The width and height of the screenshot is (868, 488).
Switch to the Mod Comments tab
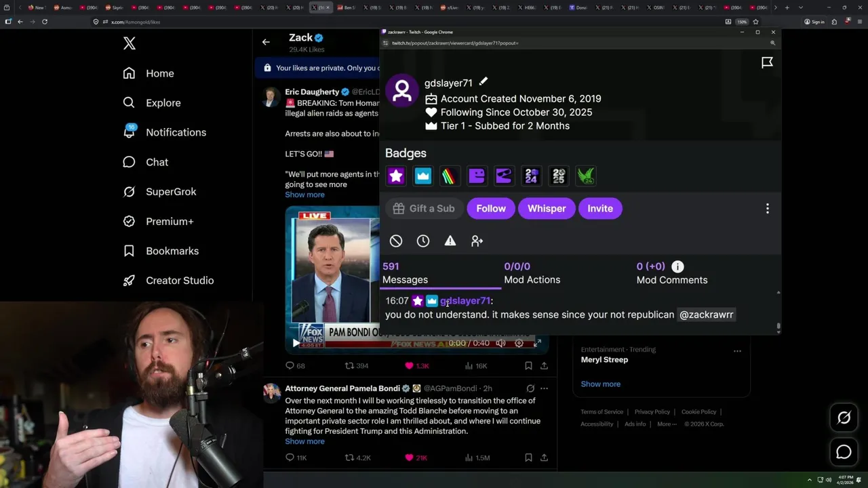[x=671, y=273]
